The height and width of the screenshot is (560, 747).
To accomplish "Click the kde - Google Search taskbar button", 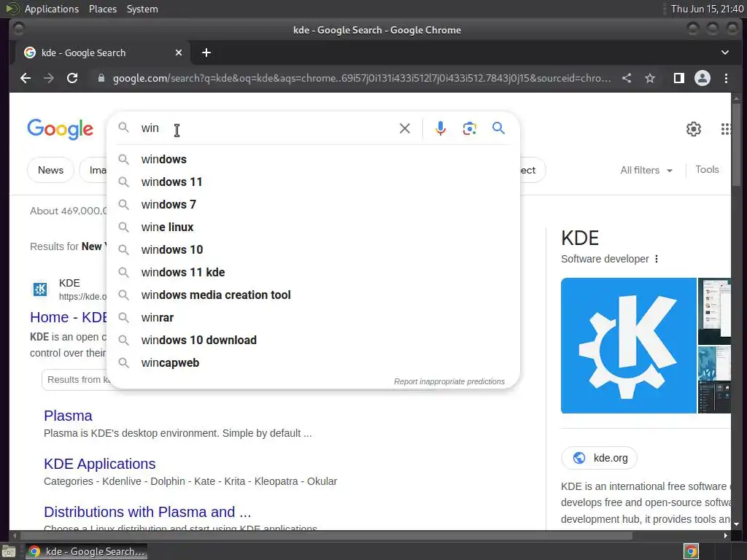I will click(x=86, y=551).
